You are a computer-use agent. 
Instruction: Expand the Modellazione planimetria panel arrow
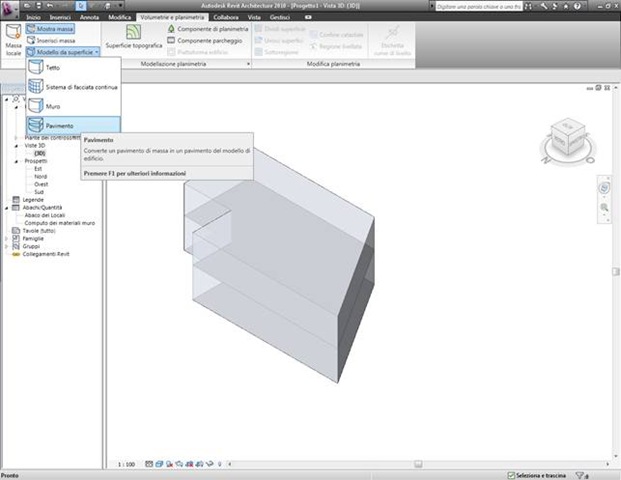pyautogui.click(x=248, y=64)
